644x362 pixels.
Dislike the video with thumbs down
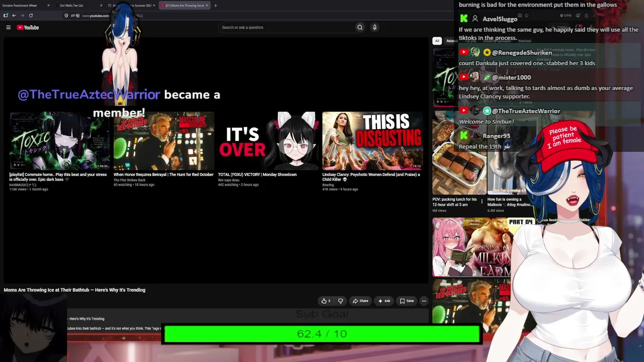point(341,301)
